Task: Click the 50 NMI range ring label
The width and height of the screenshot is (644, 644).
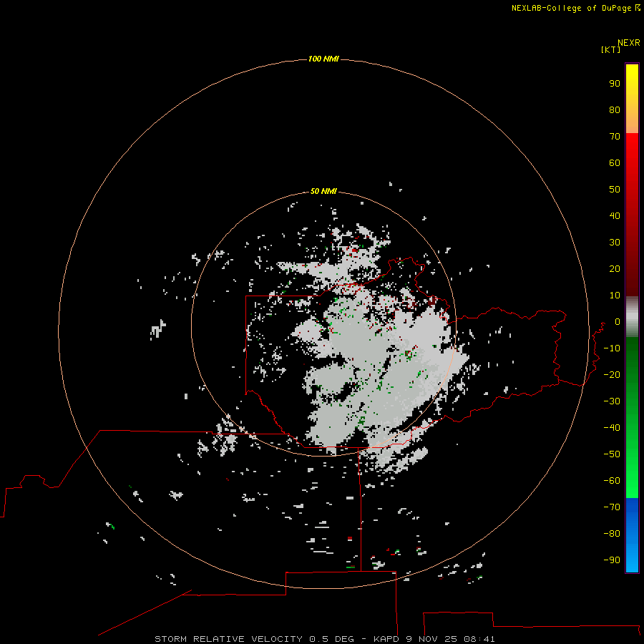Action: click(x=323, y=191)
